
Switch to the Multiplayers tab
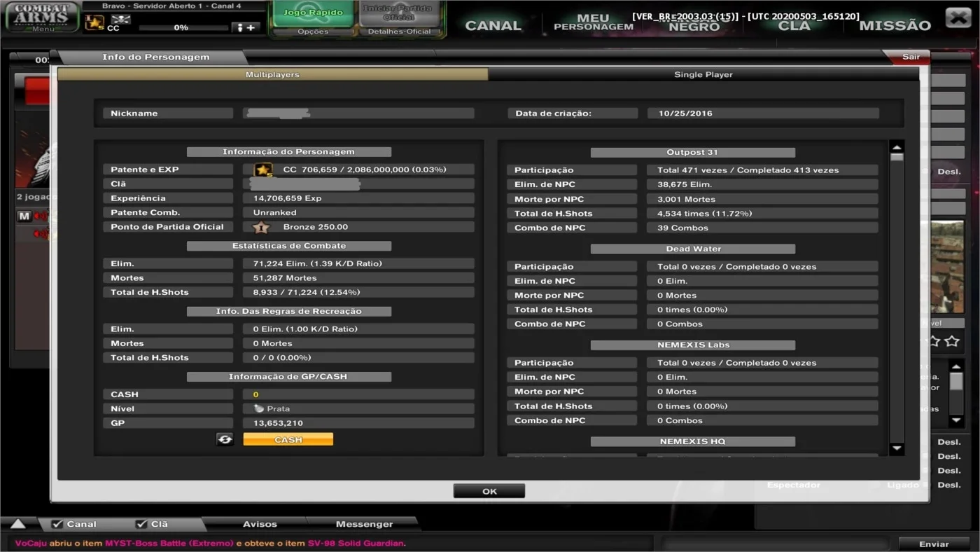coord(272,74)
